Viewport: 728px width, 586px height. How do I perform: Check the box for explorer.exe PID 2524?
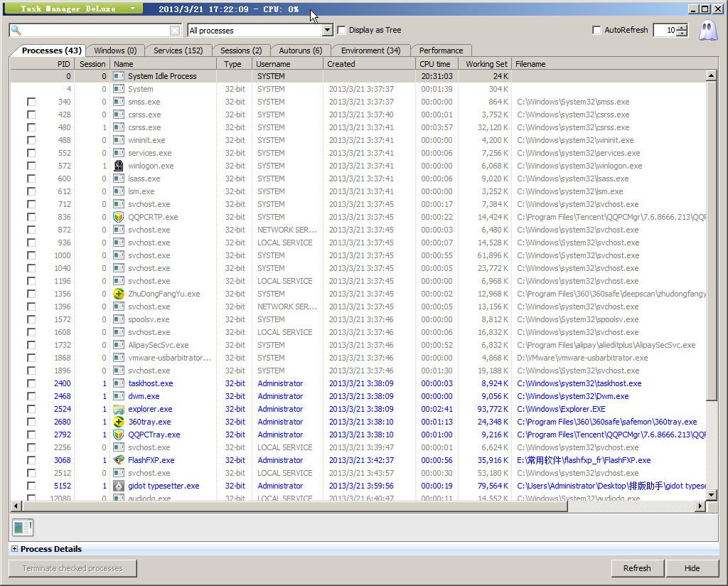click(x=31, y=409)
